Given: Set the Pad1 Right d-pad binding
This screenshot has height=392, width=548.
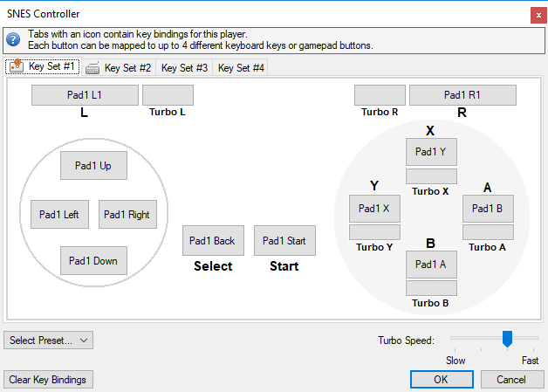Looking at the screenshot, I should pyautogui.click(x=127, y=215).
